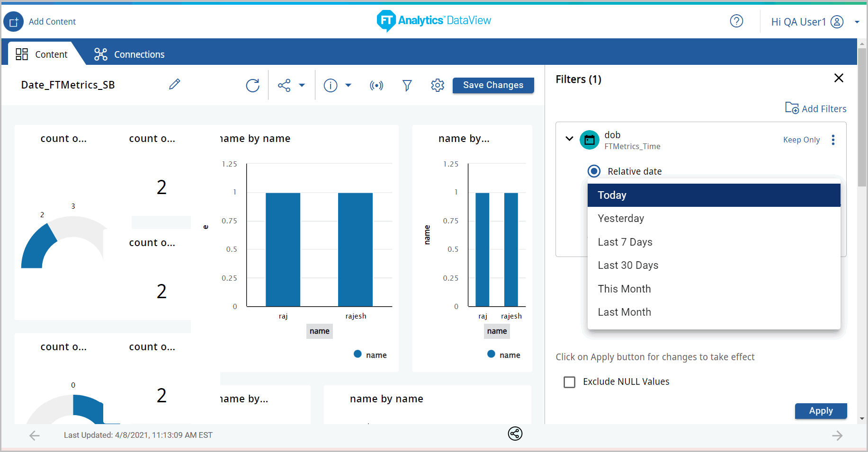Open filters using the funnel icon
The image size is (868, 452).
click(x=407, y=85)
